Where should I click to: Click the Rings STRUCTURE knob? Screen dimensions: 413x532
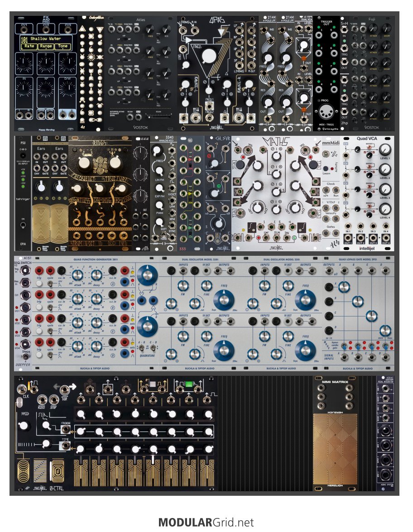click(115, 163)
